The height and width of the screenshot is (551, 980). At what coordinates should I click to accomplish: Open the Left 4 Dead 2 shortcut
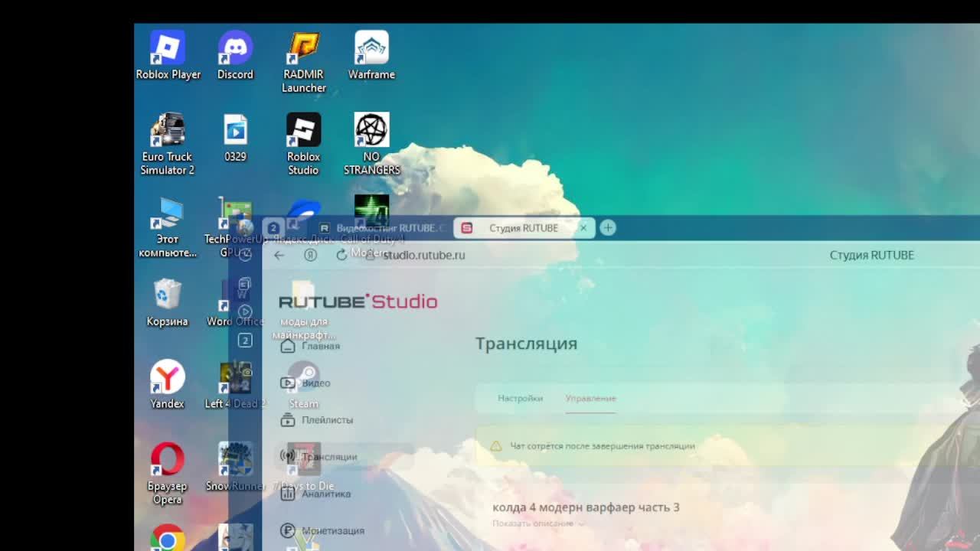235,384
